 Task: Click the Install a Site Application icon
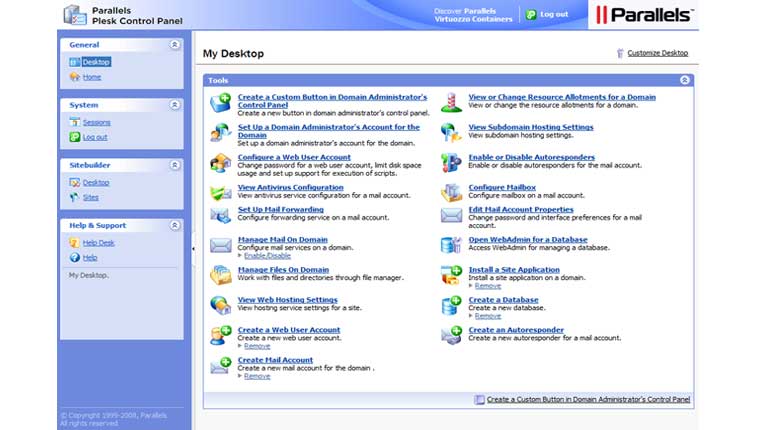coord(451,275)
